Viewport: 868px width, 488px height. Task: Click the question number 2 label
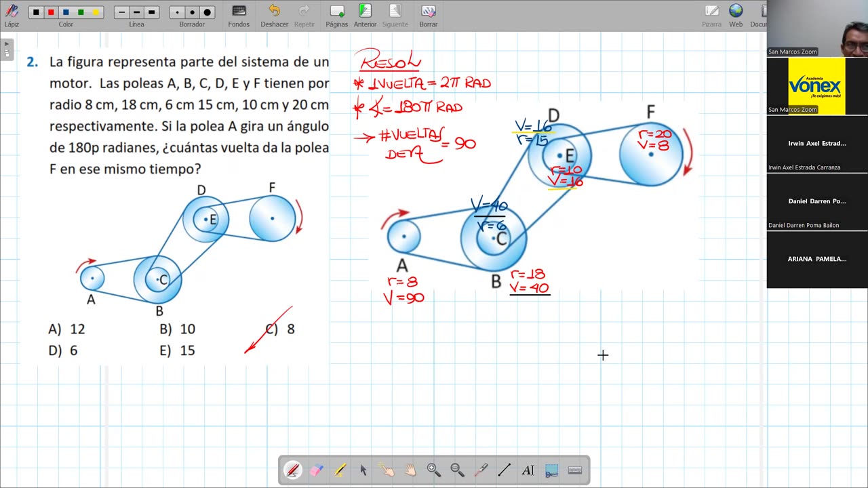(32, 62)
